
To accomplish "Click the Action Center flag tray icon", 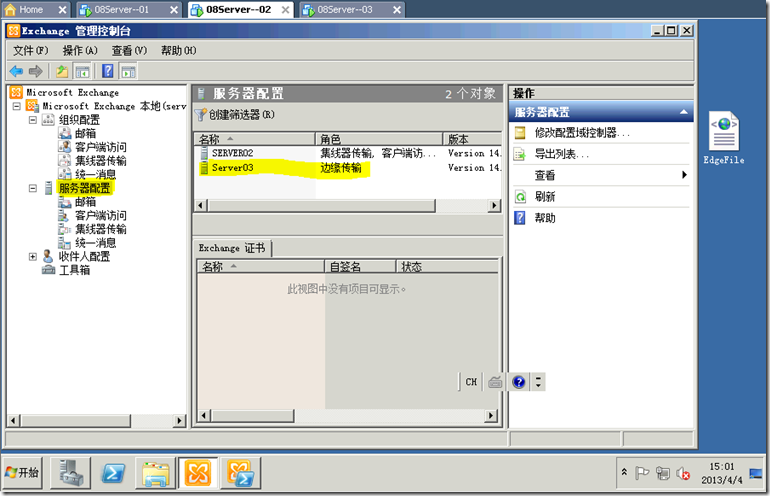I will click(x=642, y=473).
